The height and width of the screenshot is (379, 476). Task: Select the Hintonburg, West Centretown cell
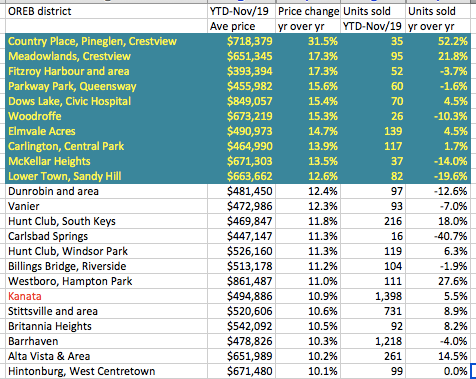[106, 371]
